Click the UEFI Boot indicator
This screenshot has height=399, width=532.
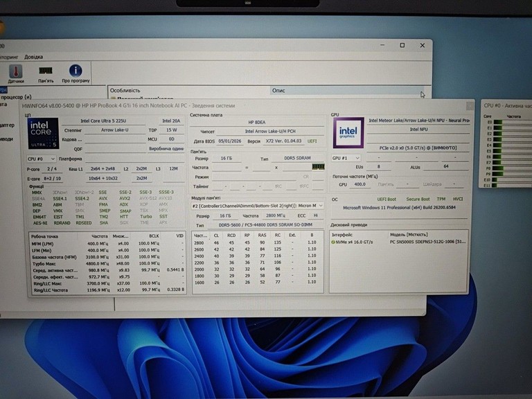pyautogui.click(x=387, y=199)
